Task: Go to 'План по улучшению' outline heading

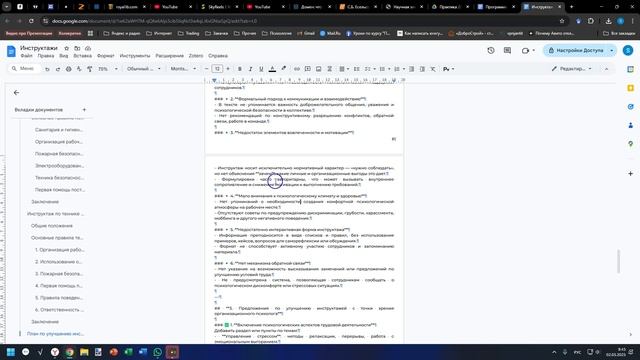Action: coord(55,333)
